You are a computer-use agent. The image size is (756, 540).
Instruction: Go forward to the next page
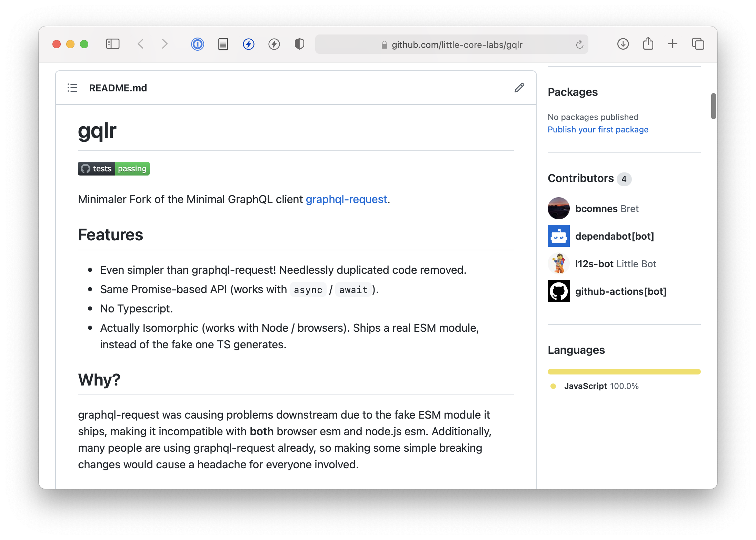(165, 44)
